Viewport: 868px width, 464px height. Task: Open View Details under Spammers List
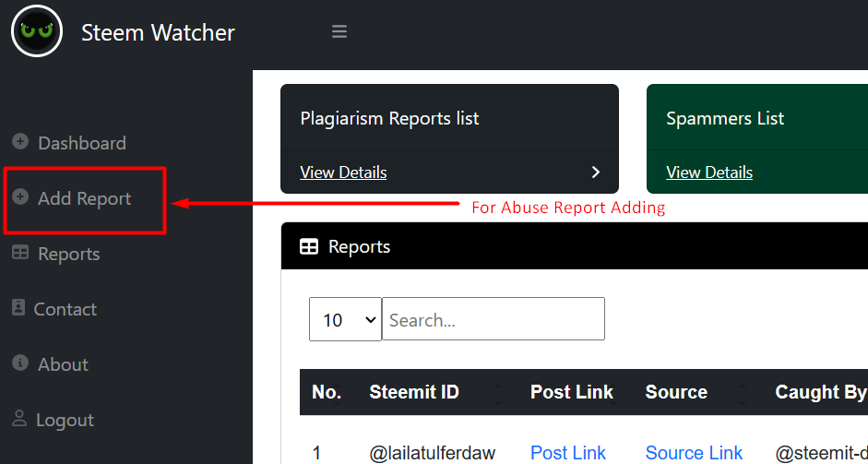[x=709, y=173]
